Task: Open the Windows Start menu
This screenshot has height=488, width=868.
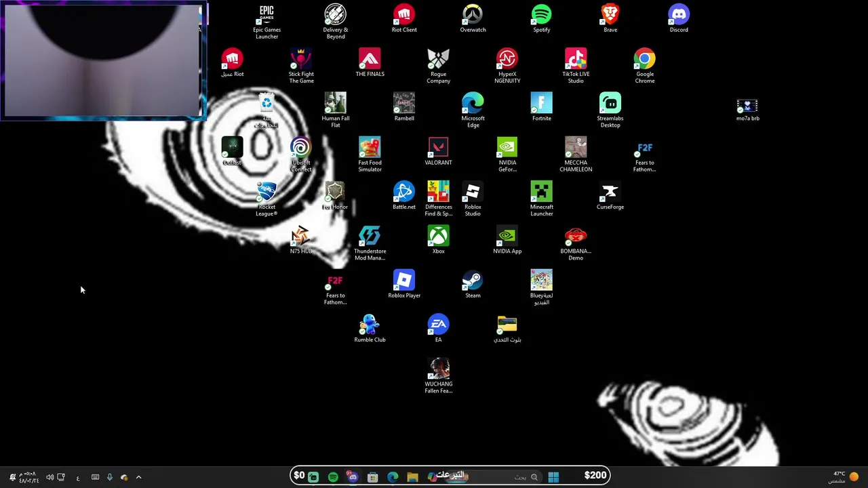Action: click(553, 476)
